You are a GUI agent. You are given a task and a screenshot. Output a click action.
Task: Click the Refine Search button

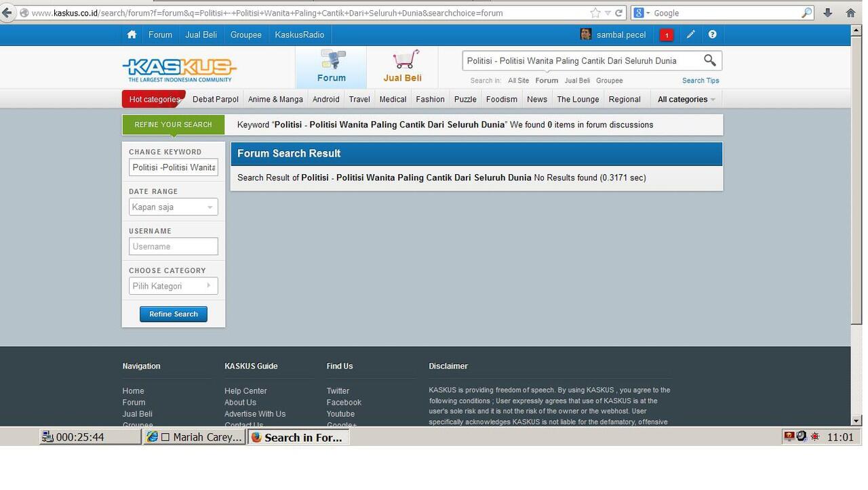point(174,314)
